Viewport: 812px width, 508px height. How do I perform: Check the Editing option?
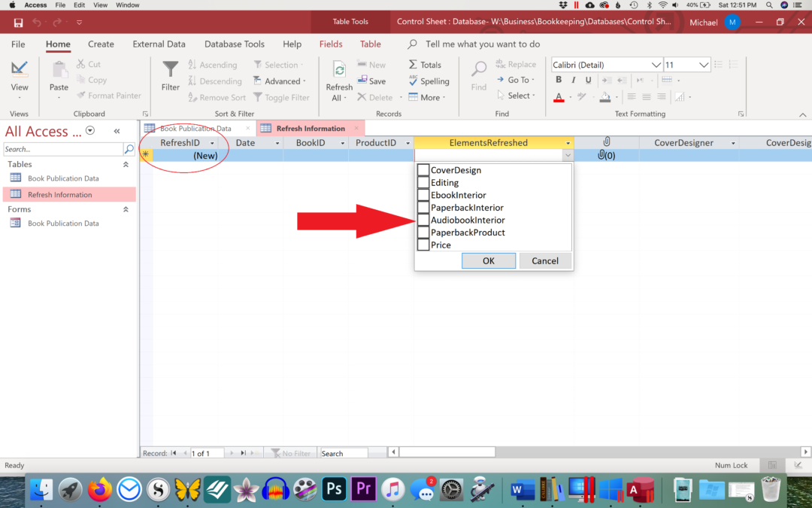(x=423, y=182)
